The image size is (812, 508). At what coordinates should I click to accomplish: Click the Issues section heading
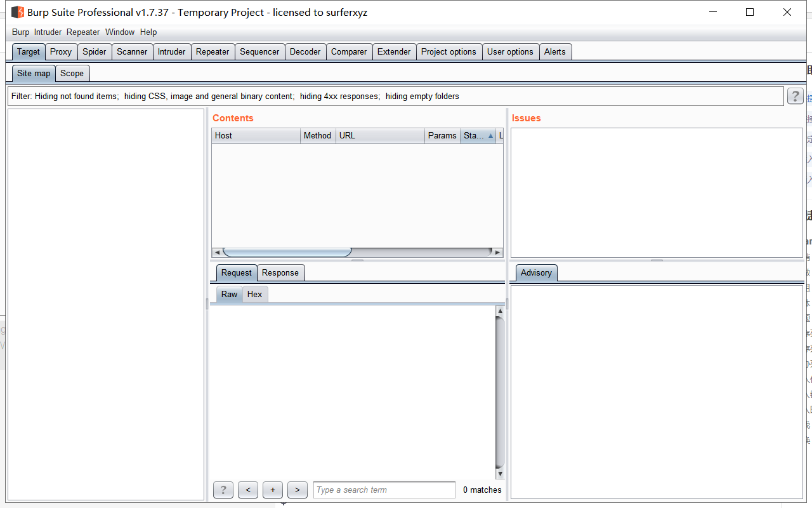click(x=527, y=118)
